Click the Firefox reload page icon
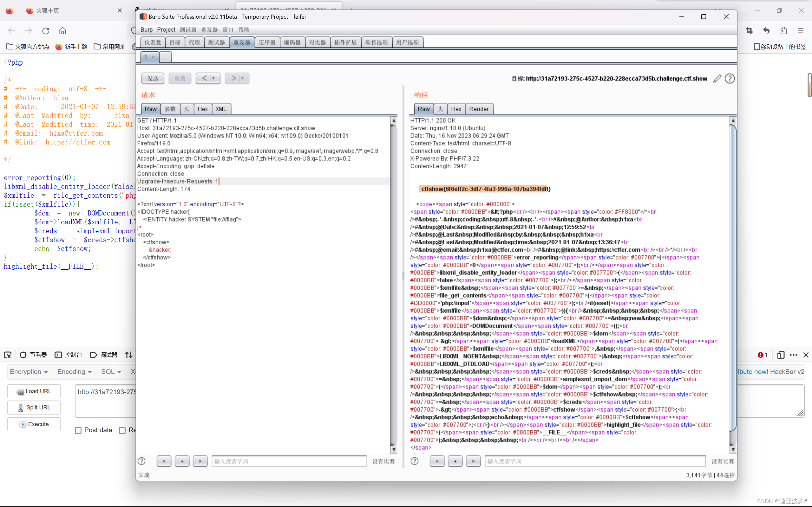812x507 pixels. (46, 31)
